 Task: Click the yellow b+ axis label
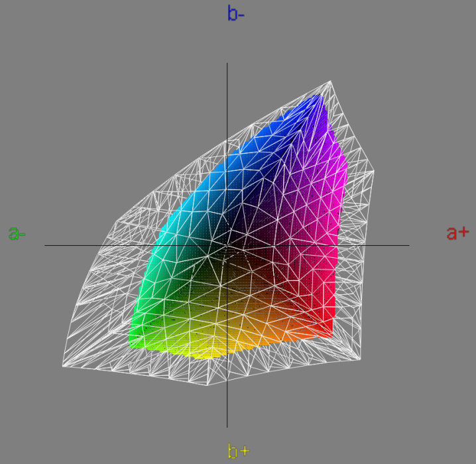[238, 451]
